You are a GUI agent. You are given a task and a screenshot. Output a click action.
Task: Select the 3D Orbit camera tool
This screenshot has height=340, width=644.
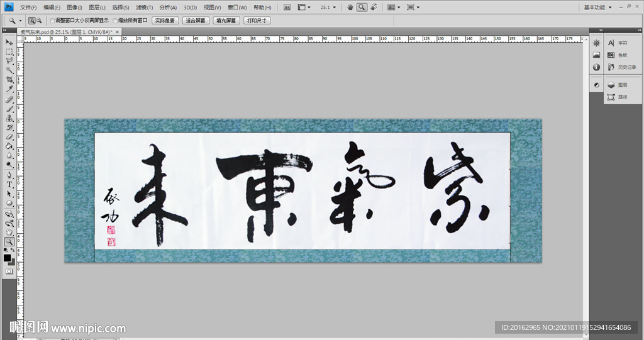pyautogui.click(x=9, y=223)
